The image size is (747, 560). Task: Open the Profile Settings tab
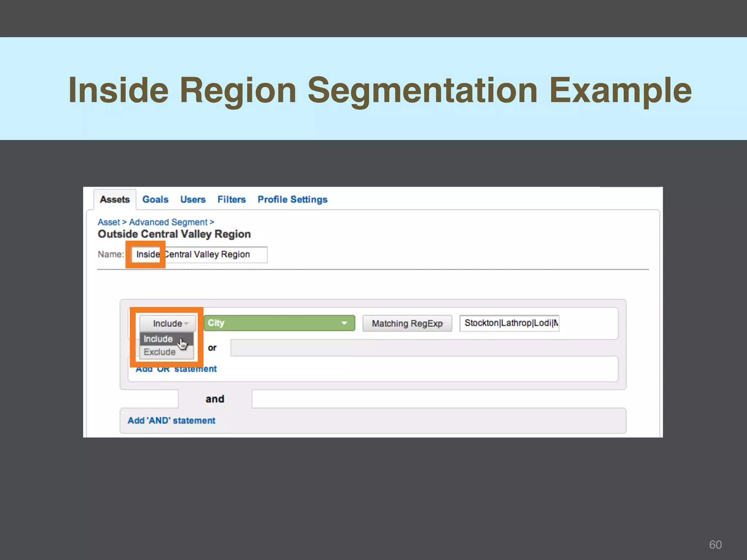click(x=293, y=199)
